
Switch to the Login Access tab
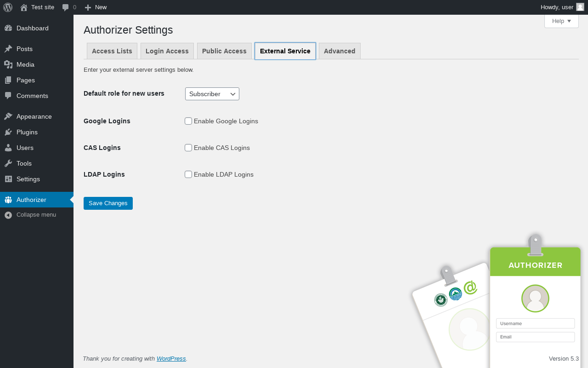167,51
